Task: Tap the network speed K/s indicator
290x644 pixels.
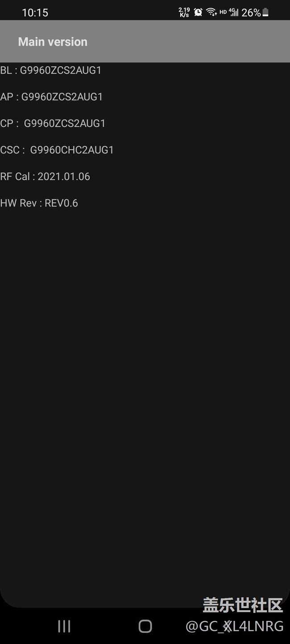Action: coord(184,12)
